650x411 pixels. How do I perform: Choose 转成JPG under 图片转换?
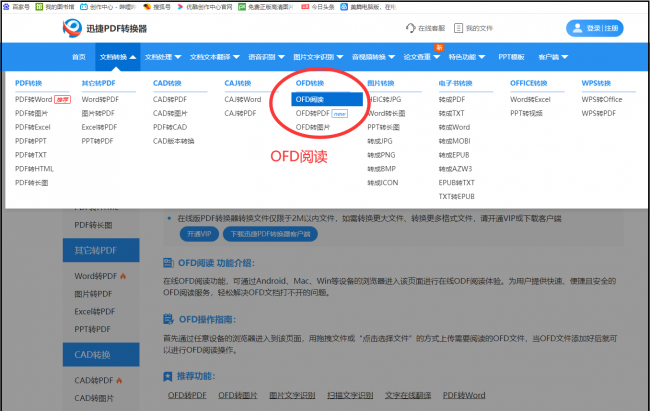pyautogui.click(x=380, y=141)
